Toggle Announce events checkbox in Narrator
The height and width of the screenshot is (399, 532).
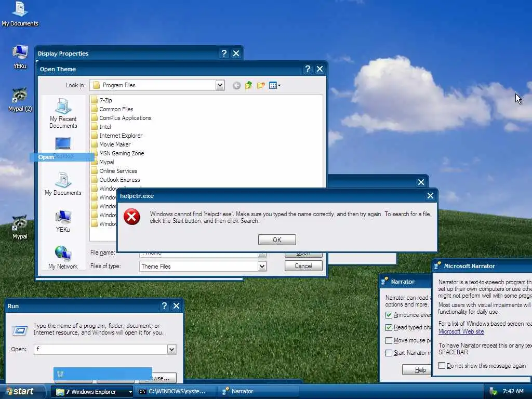389,315
